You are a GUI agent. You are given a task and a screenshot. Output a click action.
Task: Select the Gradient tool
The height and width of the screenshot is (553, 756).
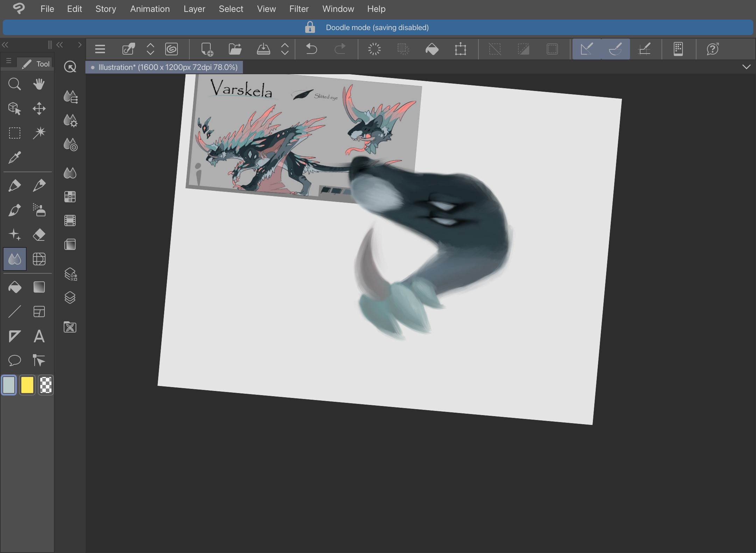click(x=39, y=287)
